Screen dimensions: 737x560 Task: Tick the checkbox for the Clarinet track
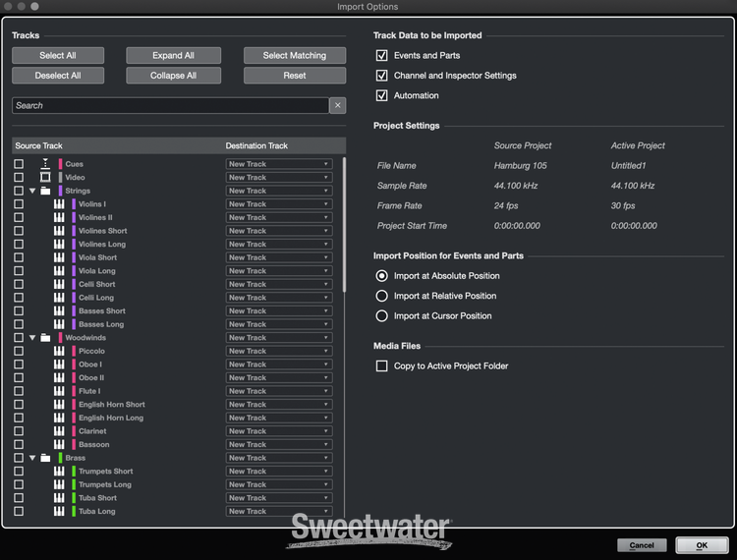tap(19, 431)
